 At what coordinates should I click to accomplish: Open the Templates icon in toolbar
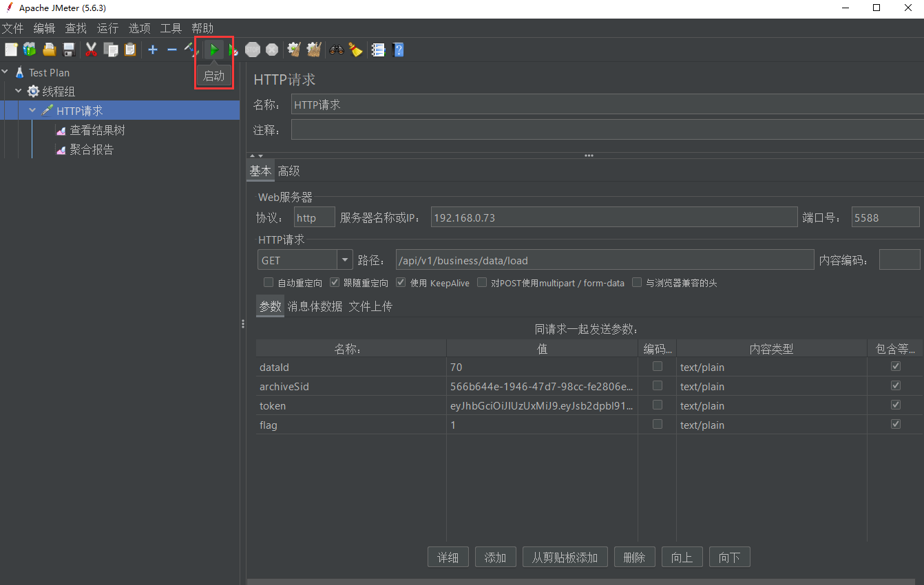pos(29,50)
